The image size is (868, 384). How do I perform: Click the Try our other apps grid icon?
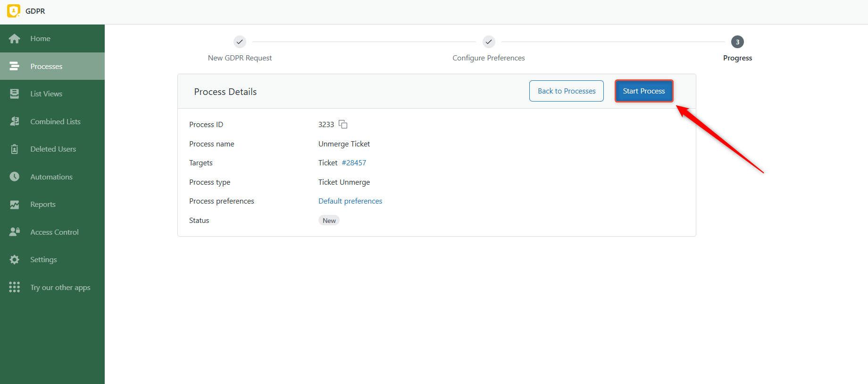pos(15,287)
